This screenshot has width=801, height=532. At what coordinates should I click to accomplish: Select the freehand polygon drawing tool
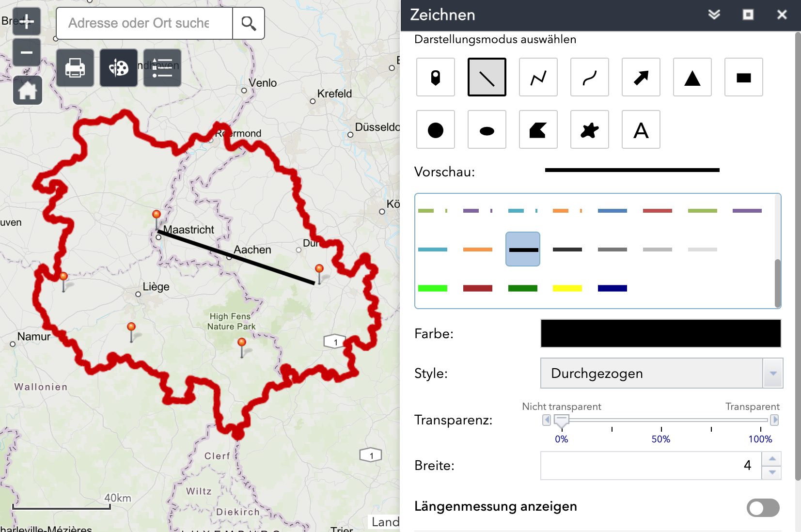tap(589, 129)
